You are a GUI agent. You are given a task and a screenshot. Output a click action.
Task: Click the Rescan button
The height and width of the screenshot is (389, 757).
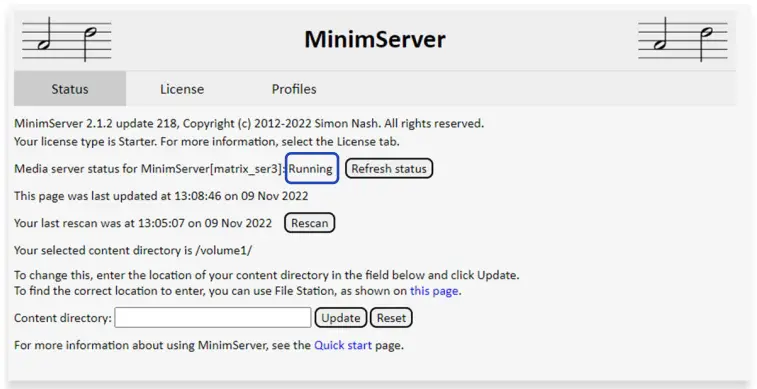pyautogui.click(x=309, y=223)
